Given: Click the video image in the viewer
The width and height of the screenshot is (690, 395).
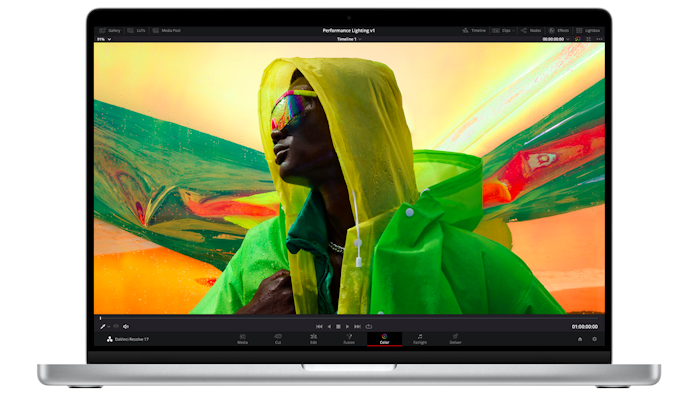Looking at the screenshot, I should tap(349, 178).
